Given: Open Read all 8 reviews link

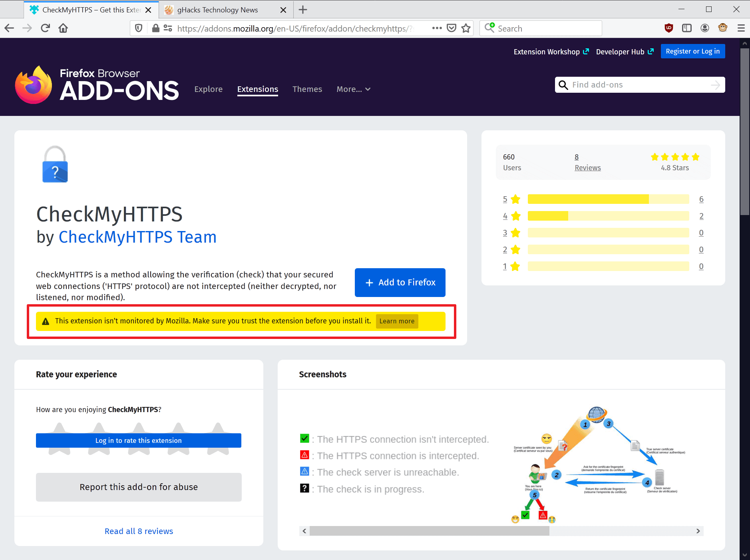Looking at the screenshot, I should click(139, 531).
